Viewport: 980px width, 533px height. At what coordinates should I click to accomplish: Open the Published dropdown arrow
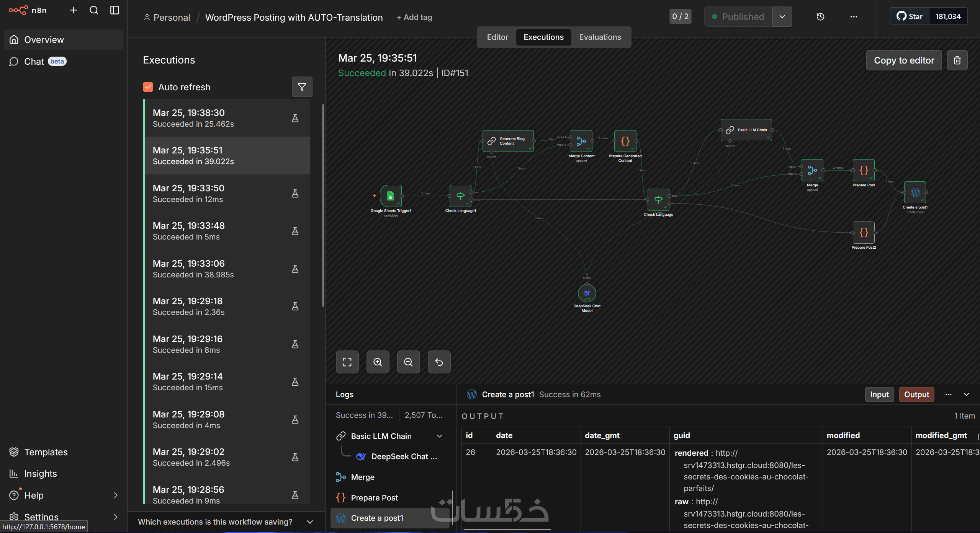click(x=782, y=17)
